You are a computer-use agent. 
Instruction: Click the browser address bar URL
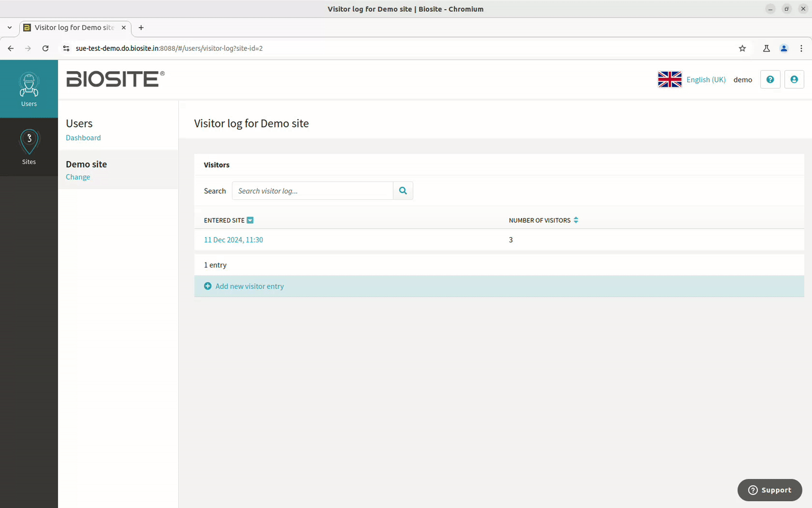(169, 49)
